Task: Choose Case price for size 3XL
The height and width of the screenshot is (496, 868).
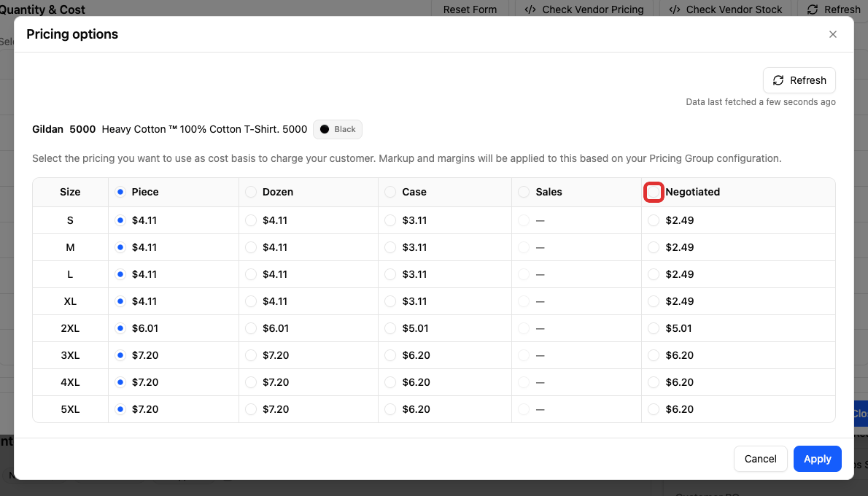Action: point(390,355)
